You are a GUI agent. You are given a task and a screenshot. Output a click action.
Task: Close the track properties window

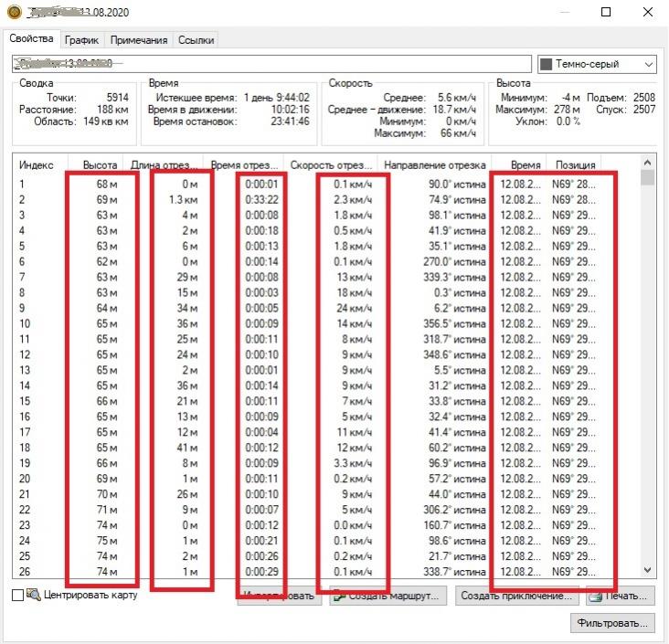click(647, 13)
